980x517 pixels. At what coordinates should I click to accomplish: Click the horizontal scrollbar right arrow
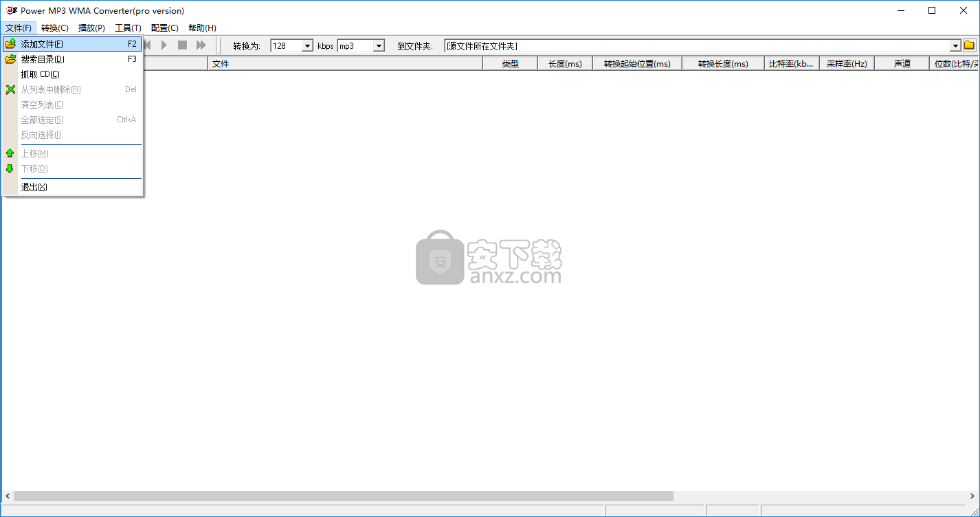point(972,496)
